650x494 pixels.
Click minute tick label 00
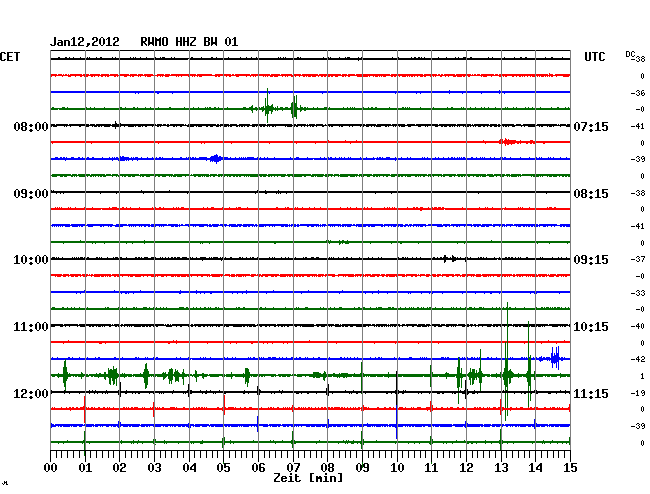click(51, 468)
